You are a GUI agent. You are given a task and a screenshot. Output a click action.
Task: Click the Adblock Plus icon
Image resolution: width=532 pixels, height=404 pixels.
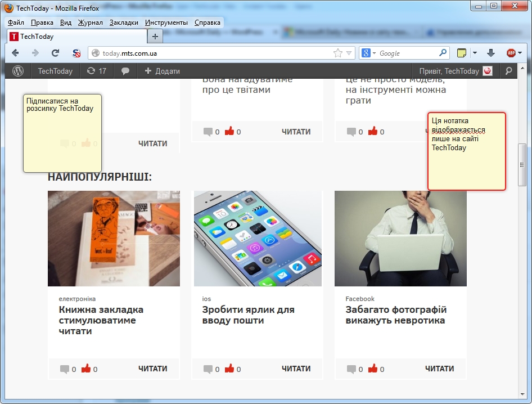tap(511, 53)
